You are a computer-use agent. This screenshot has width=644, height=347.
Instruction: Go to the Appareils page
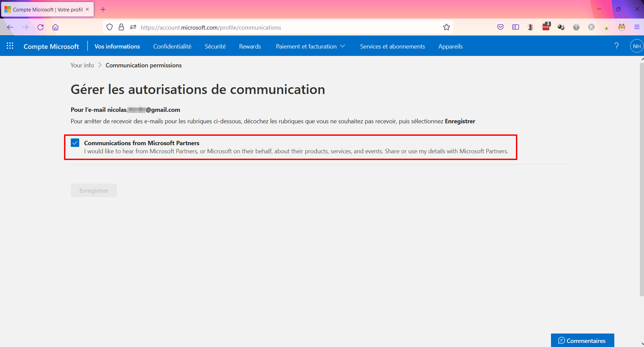tap(451, 46)
